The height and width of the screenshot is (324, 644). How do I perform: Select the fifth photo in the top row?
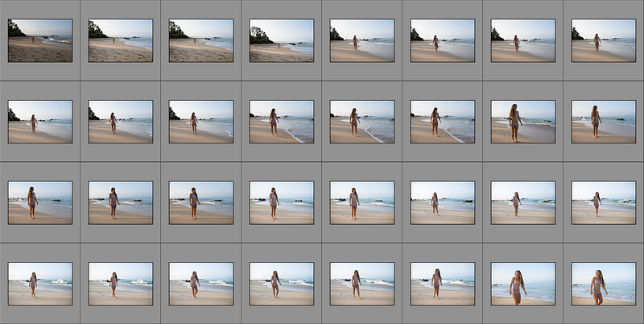[x=362, y=40]
